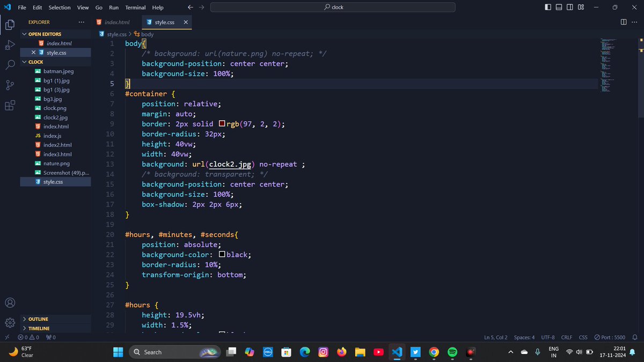Screen dimensions: 644x362
Task: Open the Source Control view
Action: coord(10,85)
